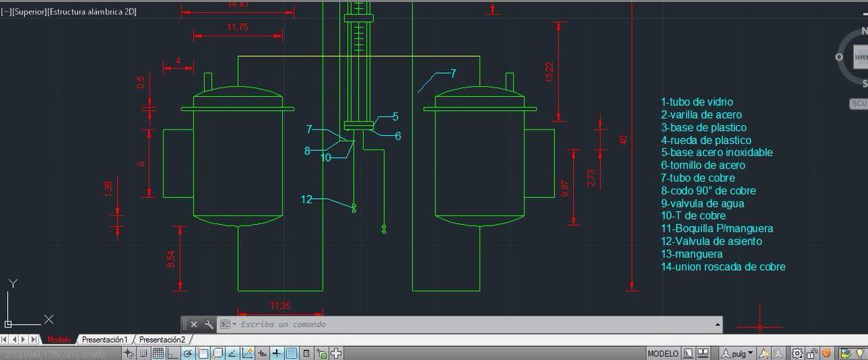Close the command line window
Screen dimensions: 868x360
[194, 325]
